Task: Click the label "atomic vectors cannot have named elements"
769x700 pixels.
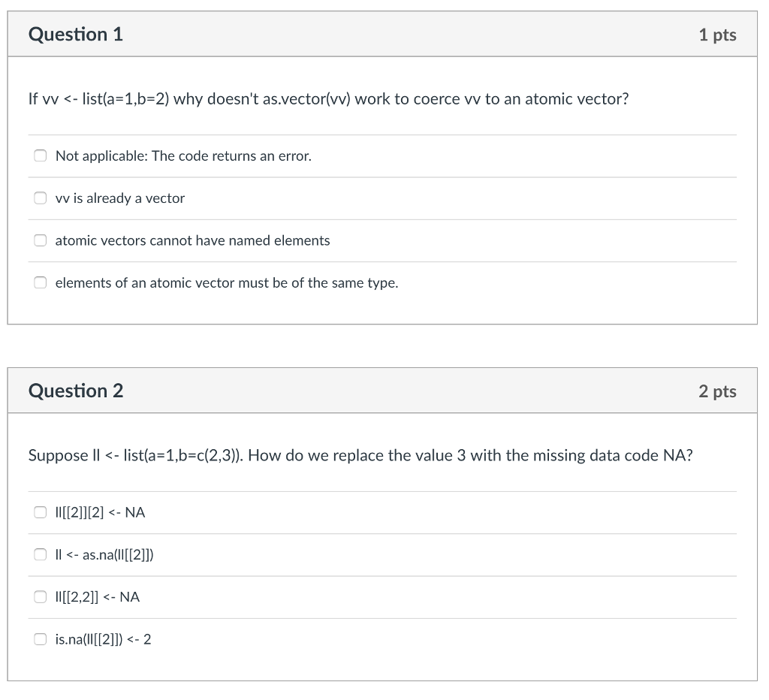Action: tap(191, 240)
